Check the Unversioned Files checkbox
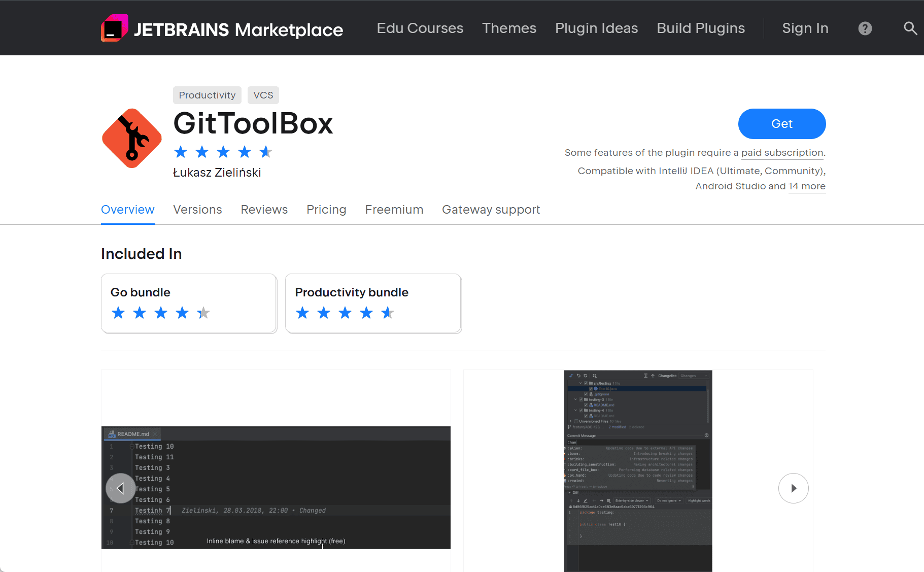Viewport: 924px width, 572px height. pos(576,421)
